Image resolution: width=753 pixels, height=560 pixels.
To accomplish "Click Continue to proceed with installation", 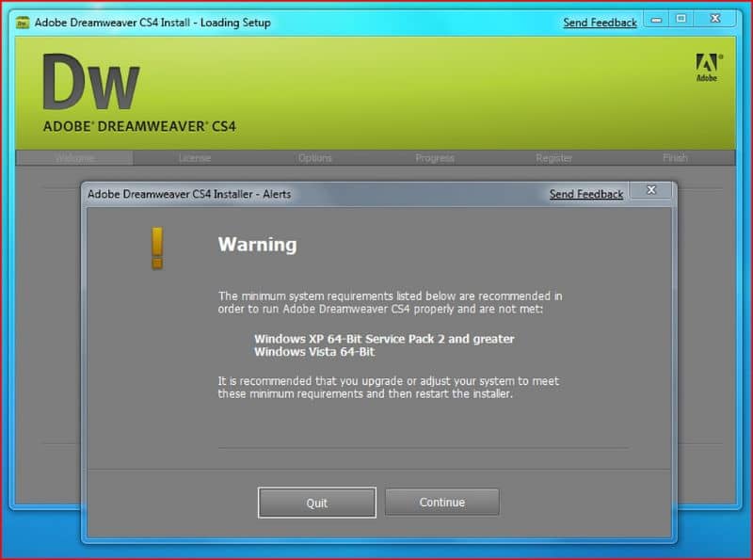I will tap(441, 502).
